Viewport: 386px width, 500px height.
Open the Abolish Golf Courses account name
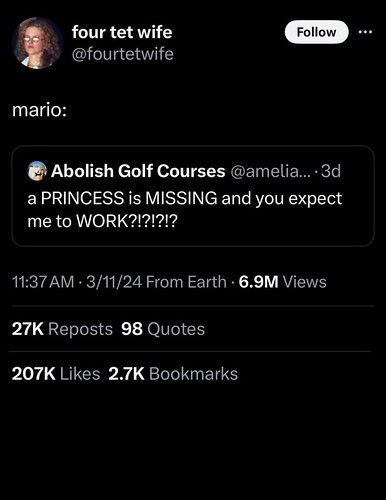138,171
